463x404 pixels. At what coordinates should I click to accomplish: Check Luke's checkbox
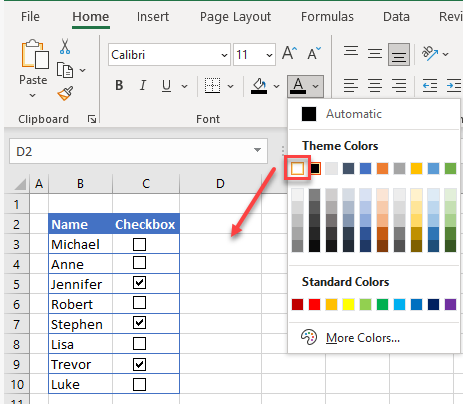139,384
